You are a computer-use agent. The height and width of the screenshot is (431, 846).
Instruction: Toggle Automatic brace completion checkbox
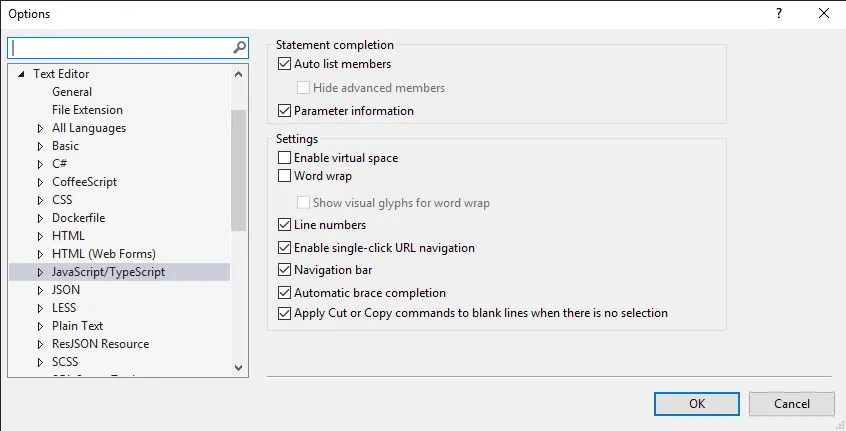pyautogui.click(x=284, y=292)
